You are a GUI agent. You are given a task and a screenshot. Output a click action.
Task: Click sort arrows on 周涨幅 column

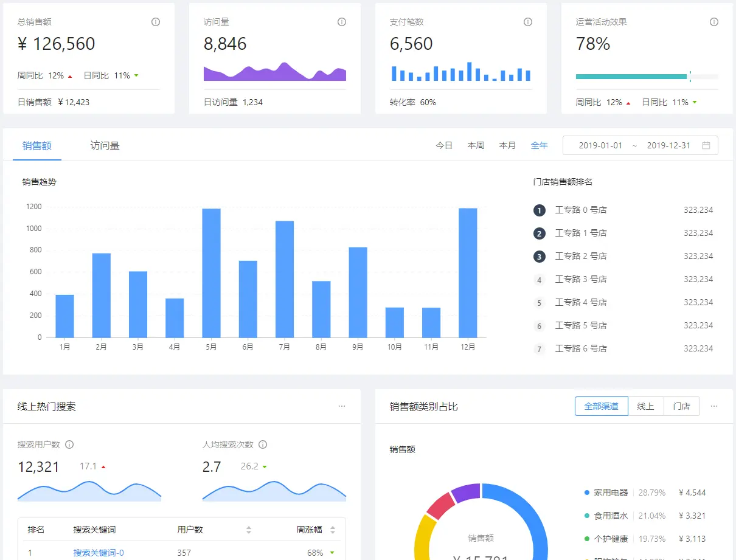[x=333, y=530]
